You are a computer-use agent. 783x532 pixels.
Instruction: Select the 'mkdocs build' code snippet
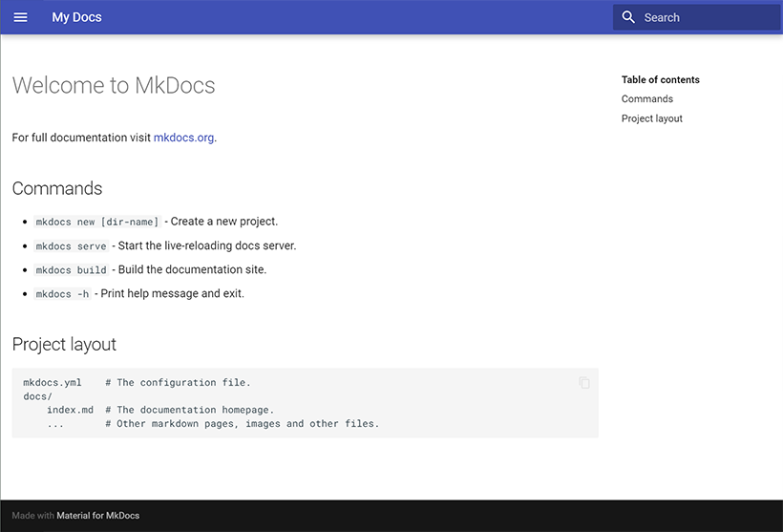pos(71,270)
